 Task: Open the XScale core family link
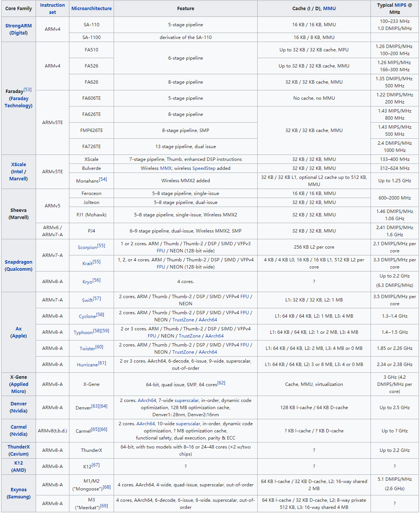point(19,164)
